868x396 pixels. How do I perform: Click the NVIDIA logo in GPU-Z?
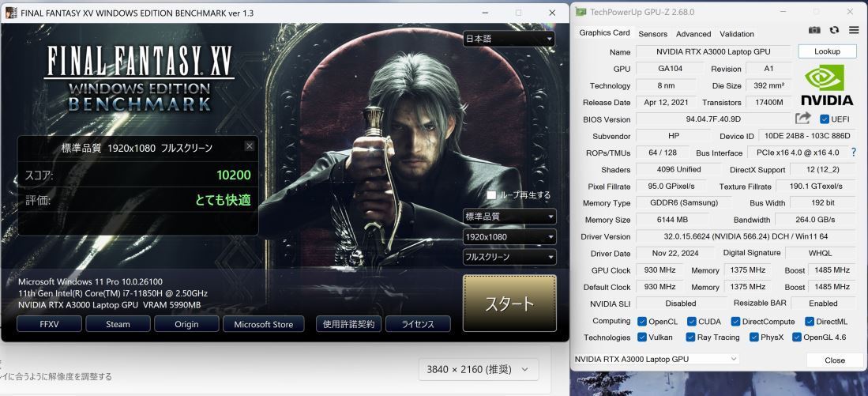tap(827, 85)
